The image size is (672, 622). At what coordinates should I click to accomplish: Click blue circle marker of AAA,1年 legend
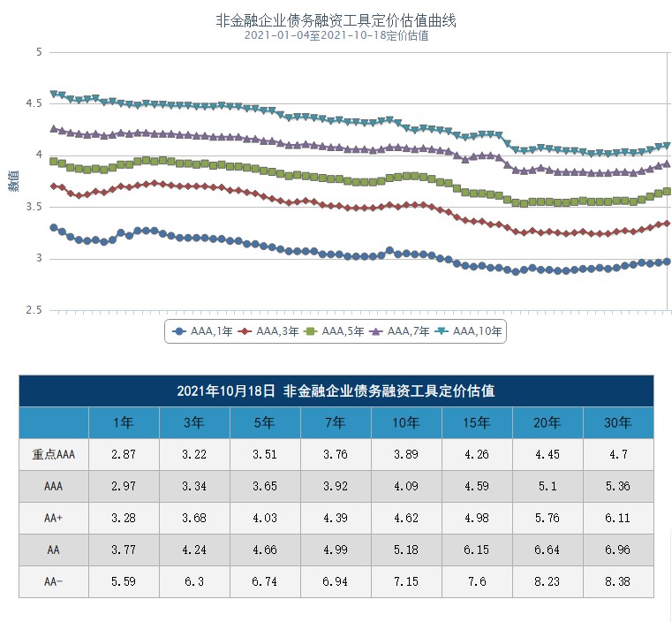click(x=180, y=332)
